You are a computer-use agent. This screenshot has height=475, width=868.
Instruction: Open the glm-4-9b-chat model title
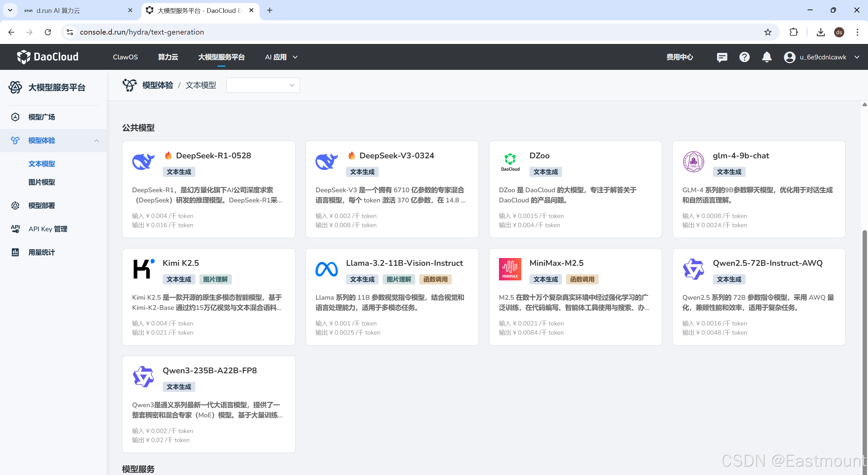741,156
